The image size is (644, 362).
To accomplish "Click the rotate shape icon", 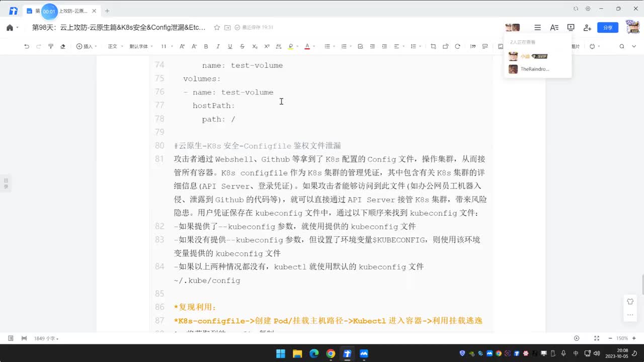I will pos(445,46).
